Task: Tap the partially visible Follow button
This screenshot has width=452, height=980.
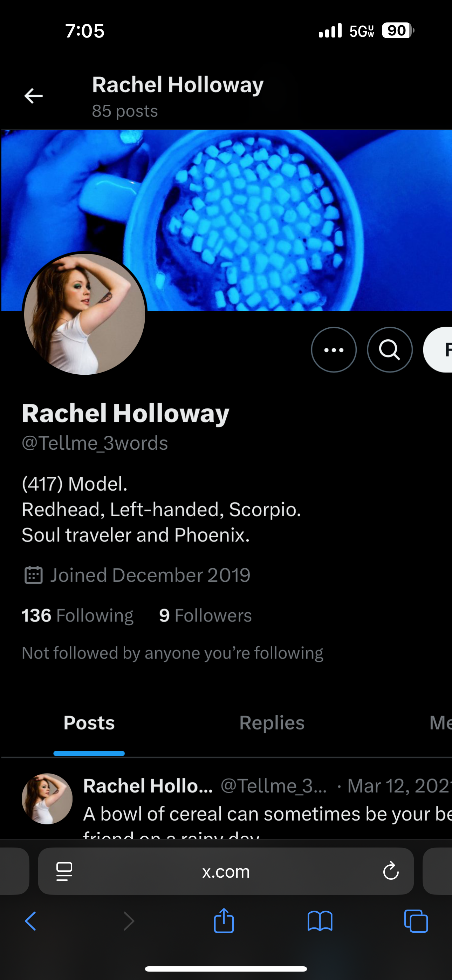Action: click(x=438, y=349)
